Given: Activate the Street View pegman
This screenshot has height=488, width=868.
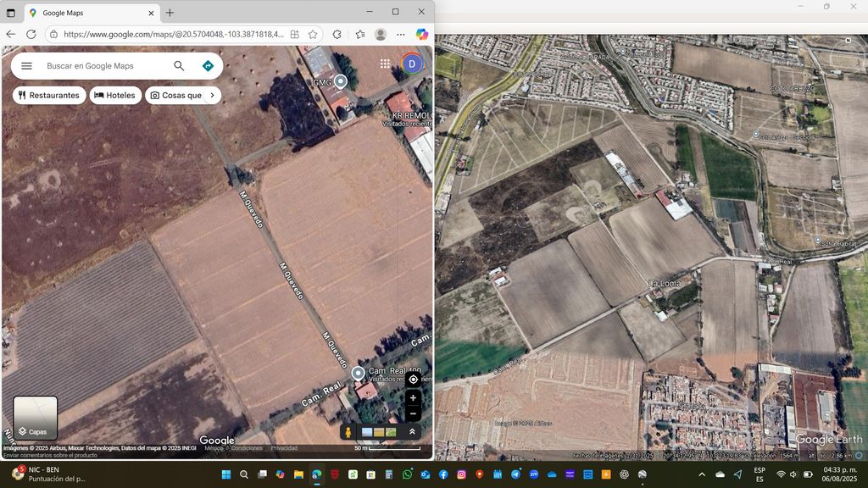Looking at the screenshot, I should (348, 432).
